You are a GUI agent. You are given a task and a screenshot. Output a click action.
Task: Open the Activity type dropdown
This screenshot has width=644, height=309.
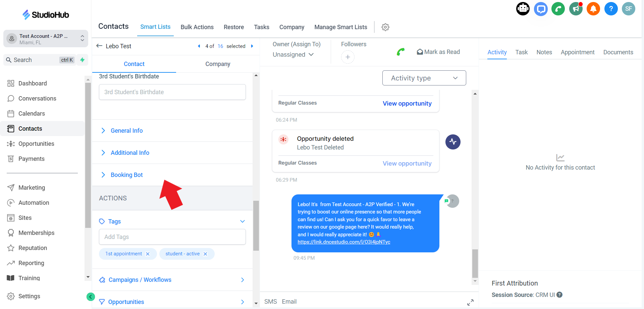[424, 78]
